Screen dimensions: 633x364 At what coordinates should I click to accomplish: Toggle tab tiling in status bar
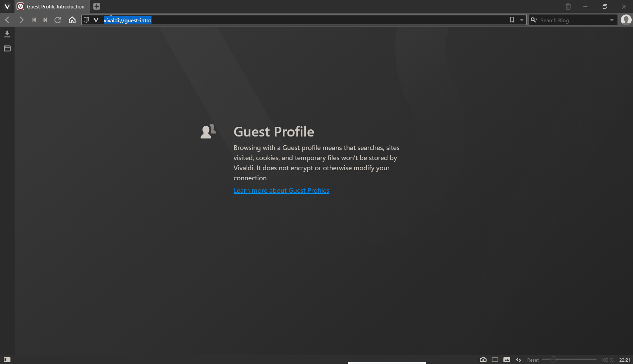(x=495, y=360)
